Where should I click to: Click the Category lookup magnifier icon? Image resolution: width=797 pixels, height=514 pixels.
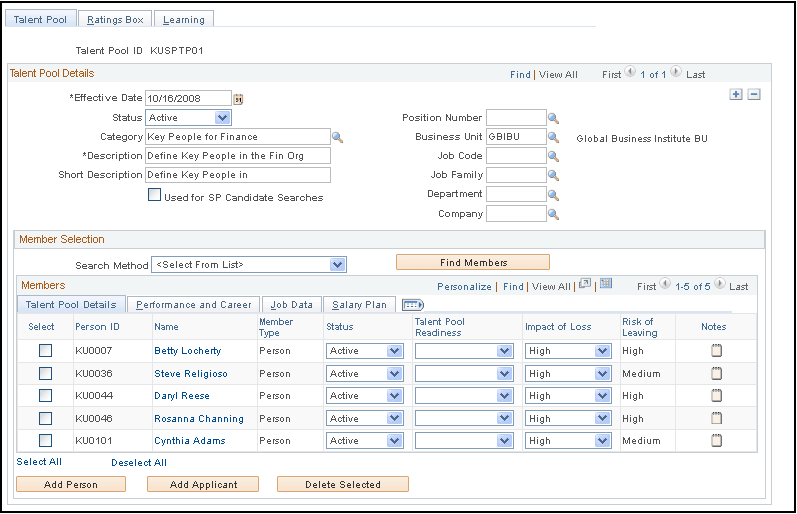point(337,137)
